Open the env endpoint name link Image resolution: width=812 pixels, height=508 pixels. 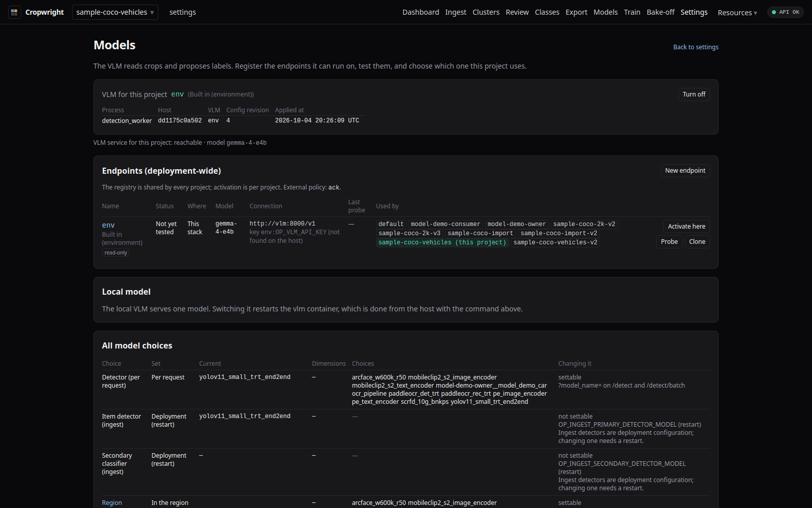(x=108, y=226)
